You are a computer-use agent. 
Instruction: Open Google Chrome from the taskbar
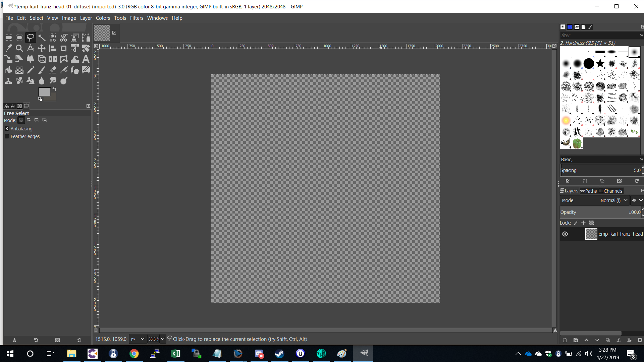click(x=134, y=354)
